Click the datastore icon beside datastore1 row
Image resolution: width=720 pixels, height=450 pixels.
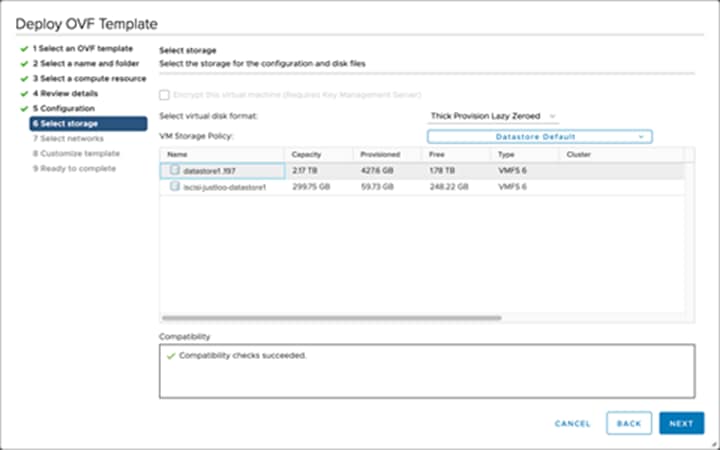(174, 170)
